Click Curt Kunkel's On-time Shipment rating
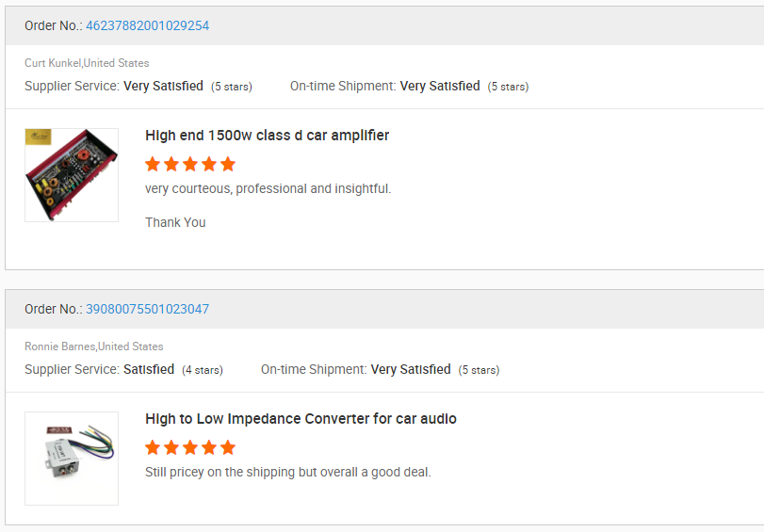 440,86
